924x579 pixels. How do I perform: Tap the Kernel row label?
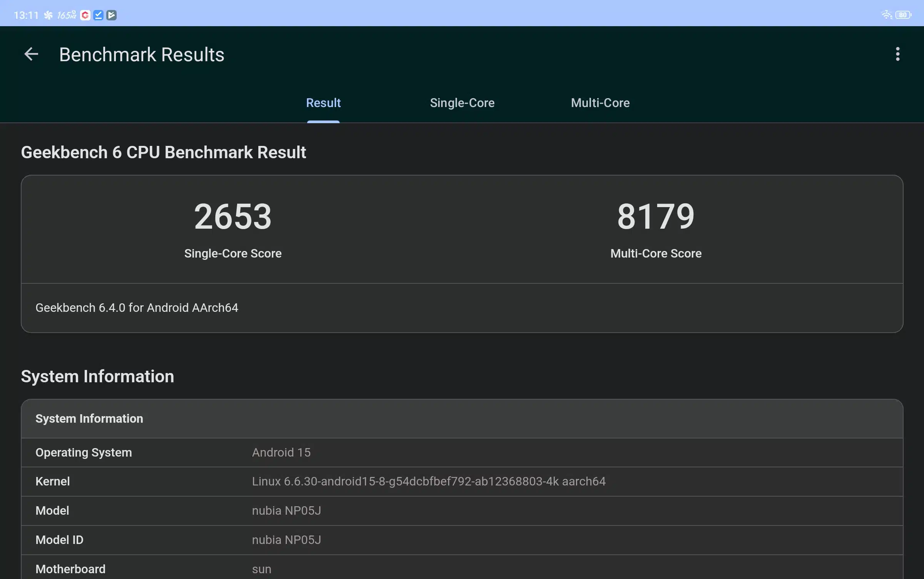point(52,481)
